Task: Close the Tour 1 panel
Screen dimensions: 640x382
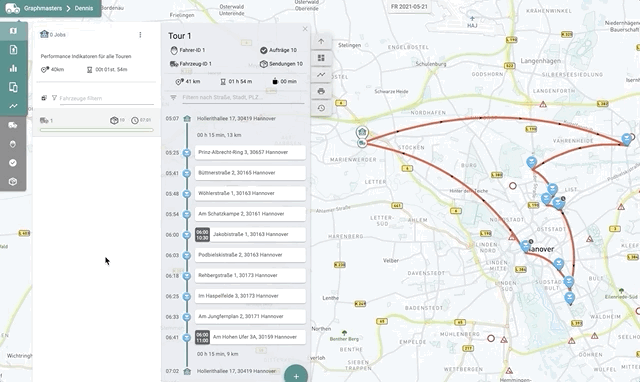Action: click(x=305, y=29)
